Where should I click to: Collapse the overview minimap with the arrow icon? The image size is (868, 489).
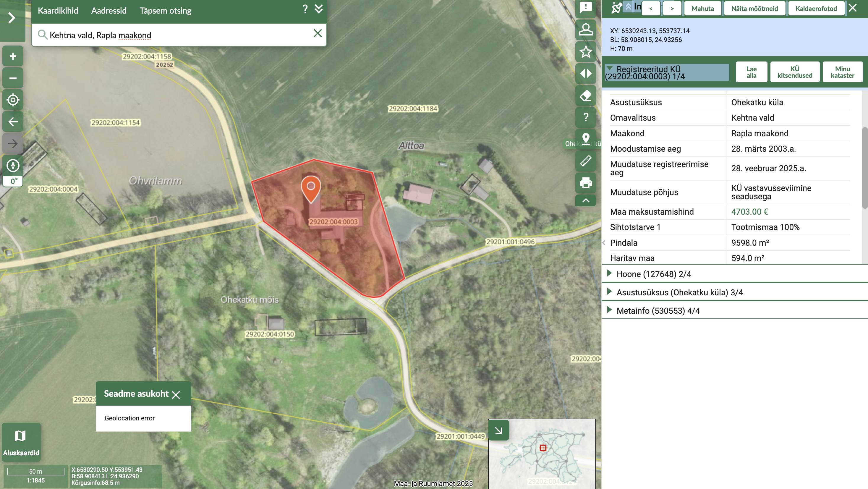(499, 430)
